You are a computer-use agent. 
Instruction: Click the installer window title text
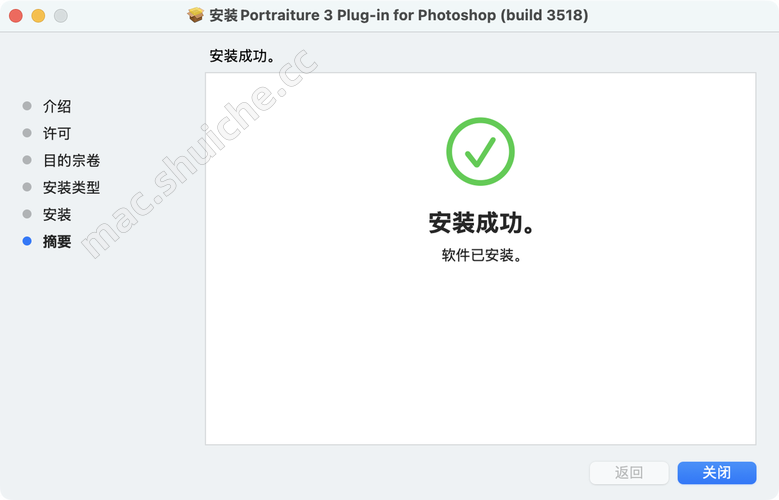tap(398, 15)
